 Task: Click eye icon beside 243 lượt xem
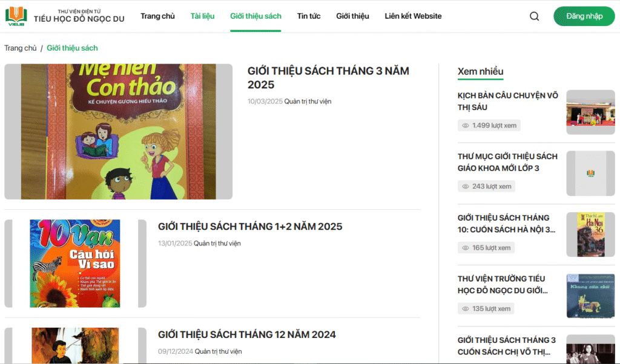[466, 186]
